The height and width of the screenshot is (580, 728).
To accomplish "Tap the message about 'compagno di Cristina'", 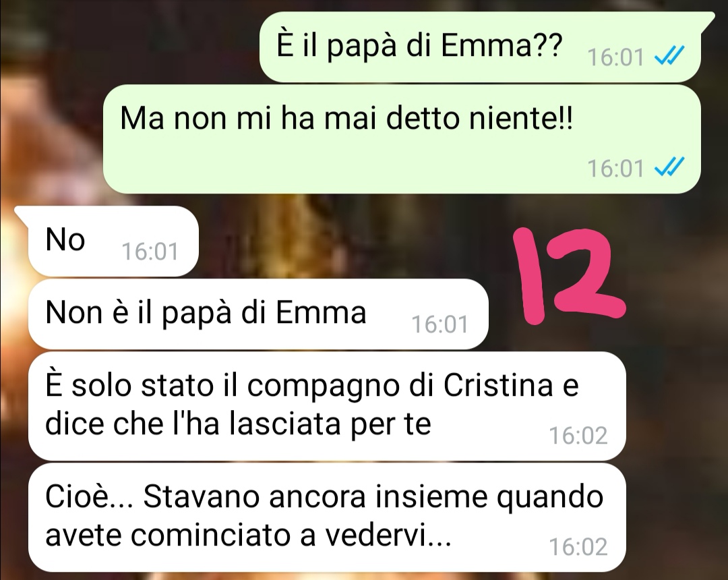I will [327, 406].
